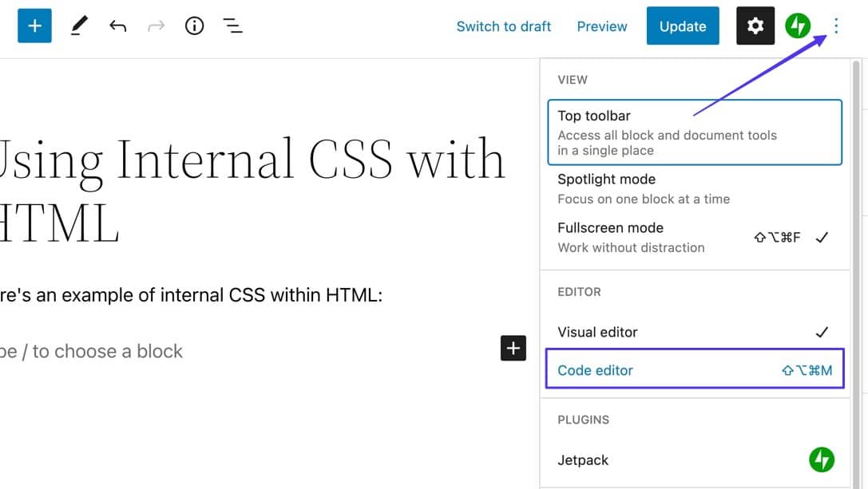Open Jetpack icon in top toolbar
The image size is (868, 489).
(x=798, y=26)
